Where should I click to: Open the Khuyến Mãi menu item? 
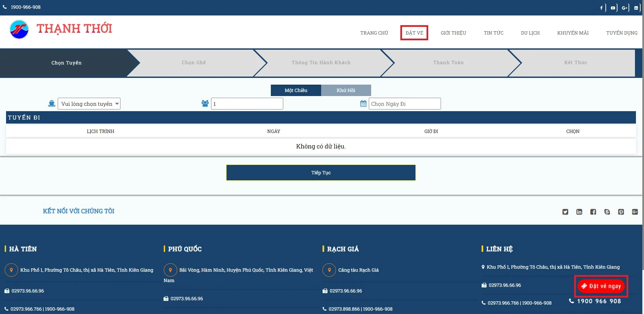point(573,33)
